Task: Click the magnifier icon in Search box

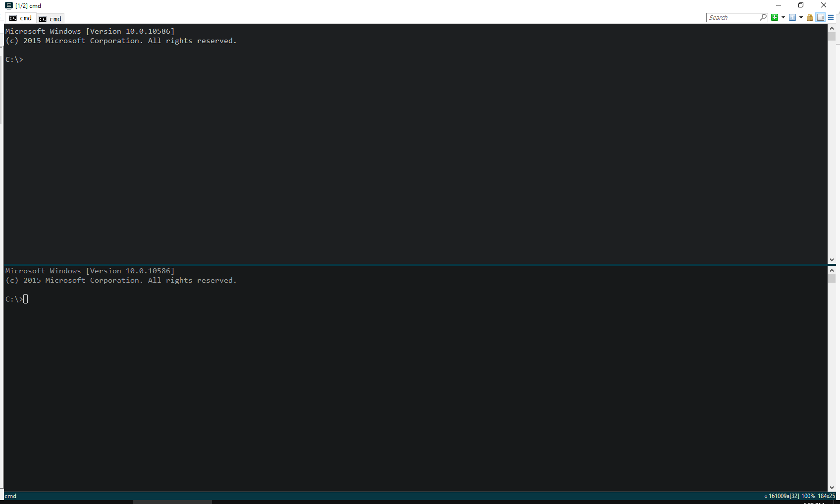Action: [763, 17]
